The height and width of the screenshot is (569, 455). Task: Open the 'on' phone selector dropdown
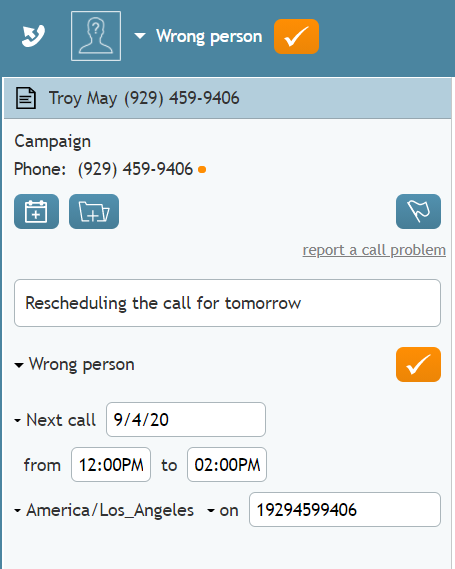click(x=223, y=511)
